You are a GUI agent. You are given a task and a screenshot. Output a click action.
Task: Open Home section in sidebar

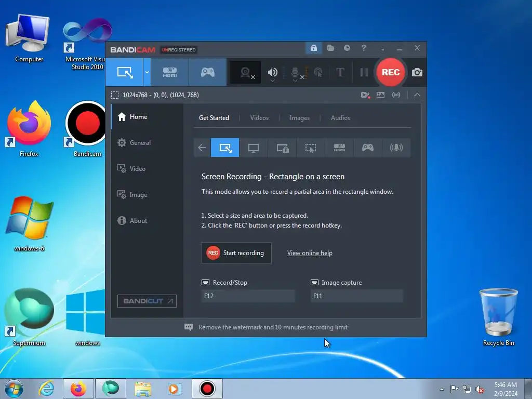[x=147, y=117]
